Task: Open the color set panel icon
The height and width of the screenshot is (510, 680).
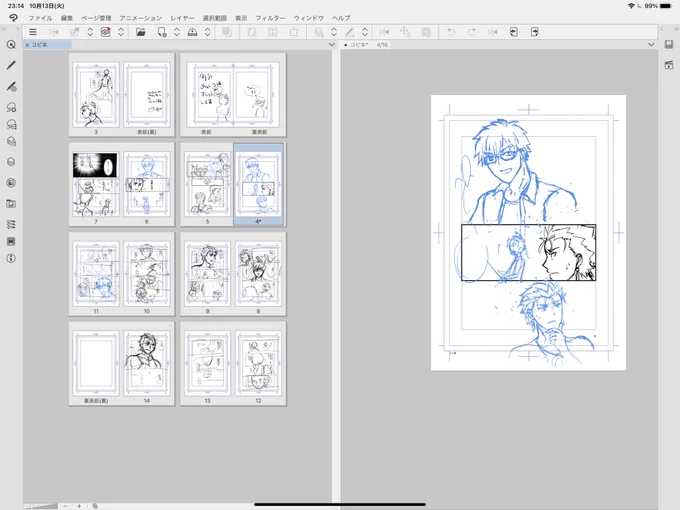Action: pyautogui.click(x=11, y=141)
